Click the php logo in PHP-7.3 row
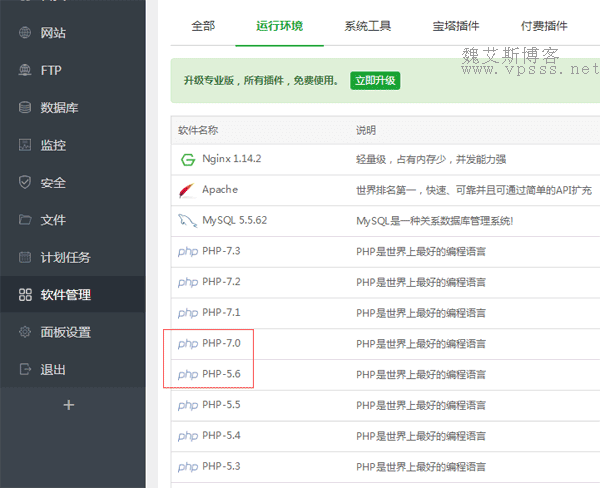This screenshot has height=488, width=600. tap(188, 251)
